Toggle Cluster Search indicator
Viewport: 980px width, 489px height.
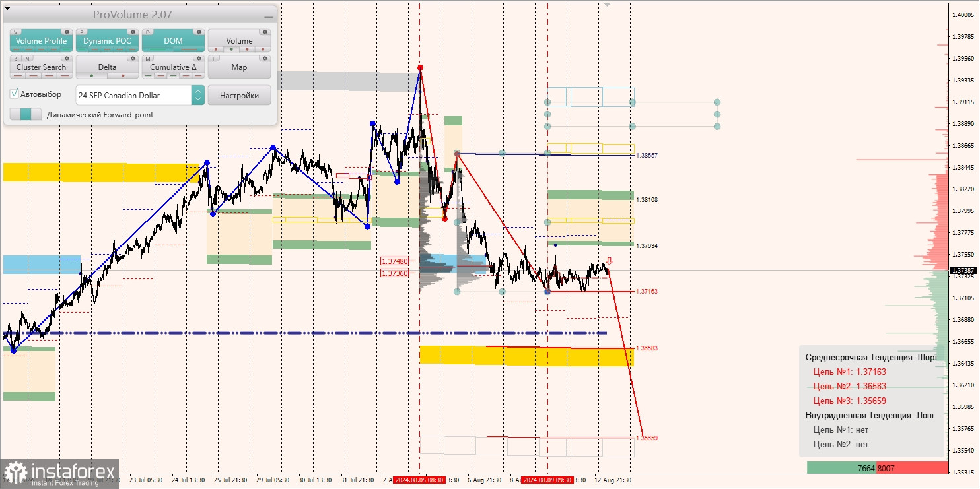point(41,67)
